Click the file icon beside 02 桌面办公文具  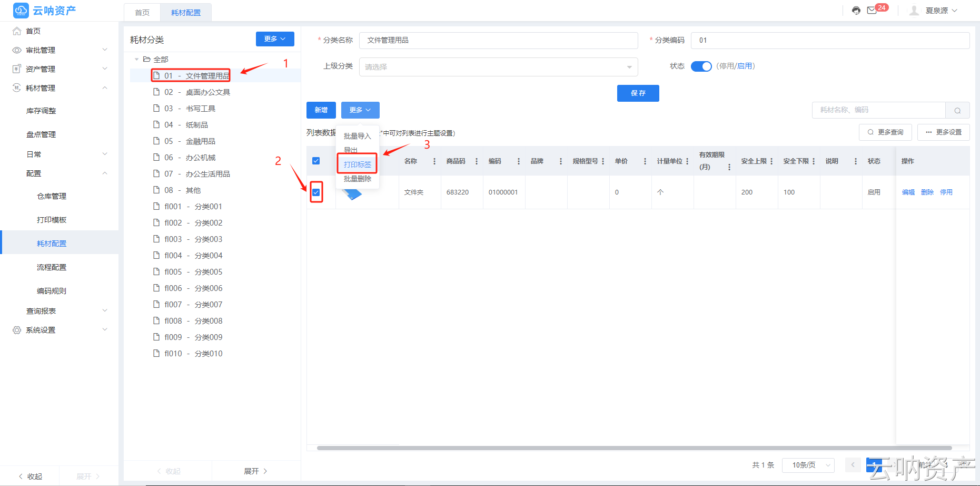[x=156, y=92]
